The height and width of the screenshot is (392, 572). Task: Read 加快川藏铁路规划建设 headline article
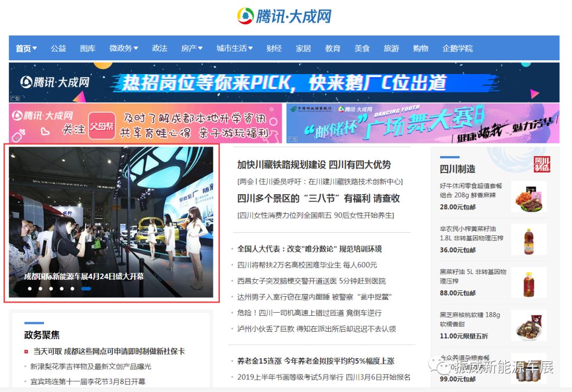(x=314, y=165)
